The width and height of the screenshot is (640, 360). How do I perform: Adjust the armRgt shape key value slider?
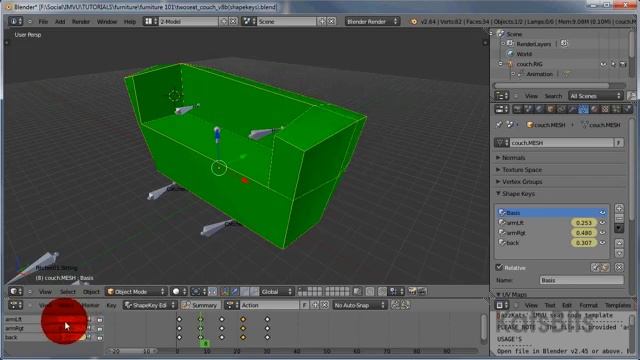pos(584,233)
